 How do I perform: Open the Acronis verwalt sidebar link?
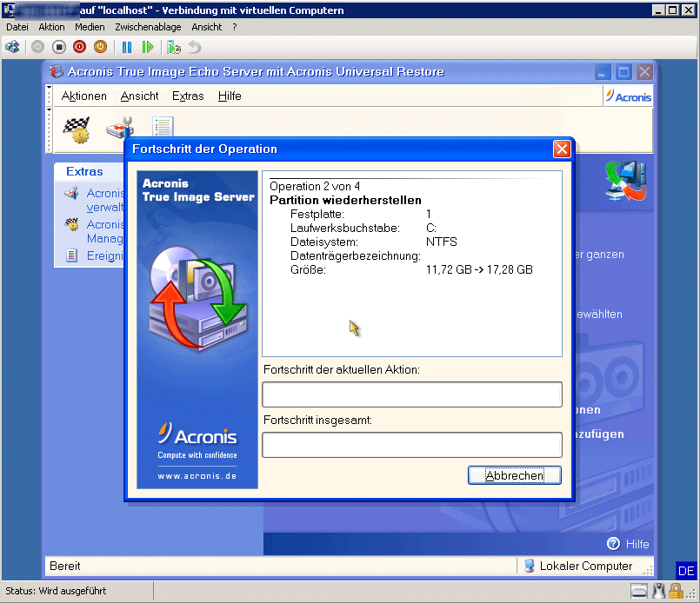tap(105, 200)
